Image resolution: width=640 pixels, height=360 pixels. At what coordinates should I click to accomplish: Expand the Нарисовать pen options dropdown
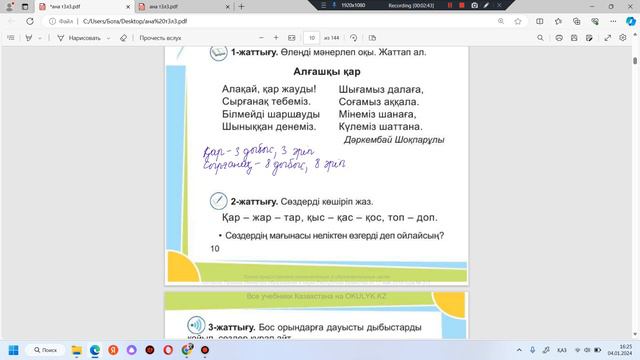pos(109,38)
